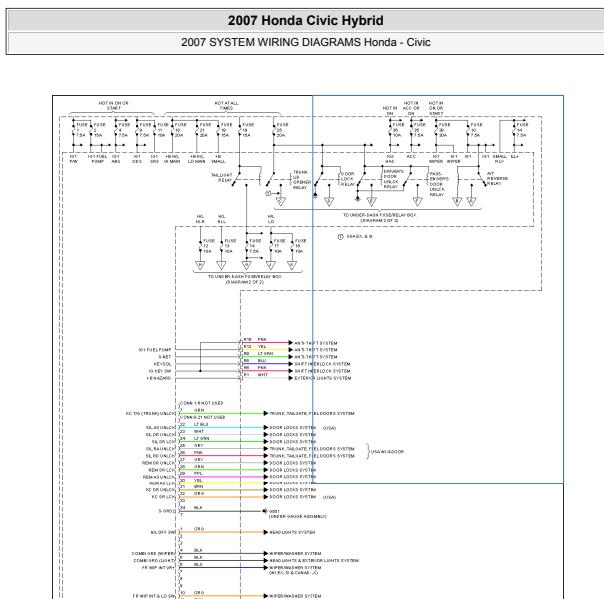This screenshot has width=604, height=599.
Task: Click connector triangle I below fuse 13
Action: point(221,265)
